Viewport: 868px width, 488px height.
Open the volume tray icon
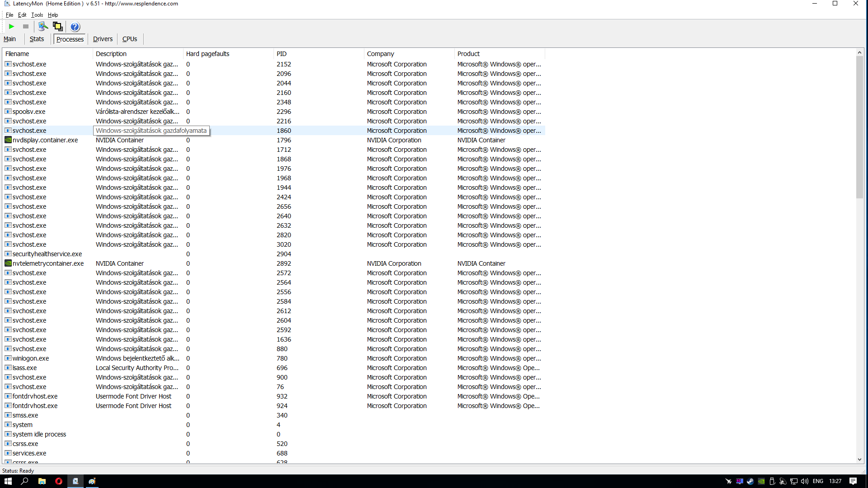tap(805, 481)
